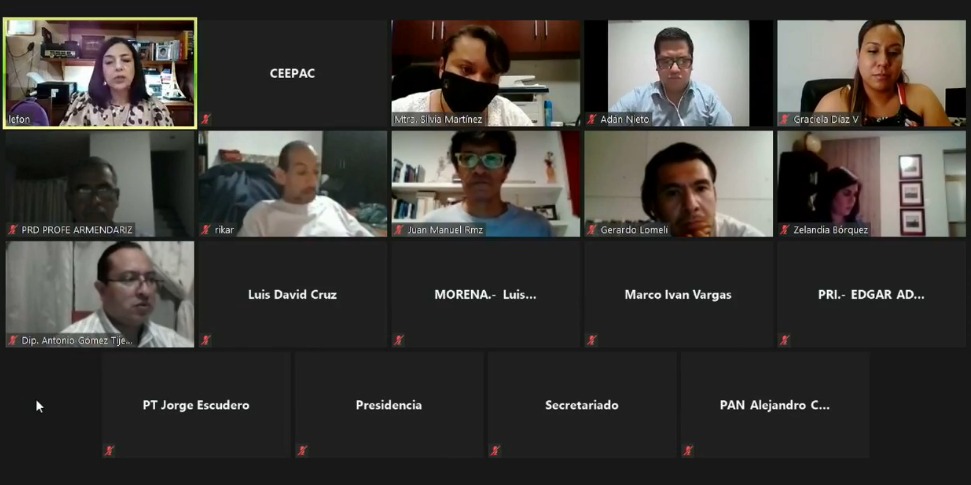This screenshot has width=971, height=485.
Task: Click muted mic icon beside rikar
Action: tap(206, 230)
